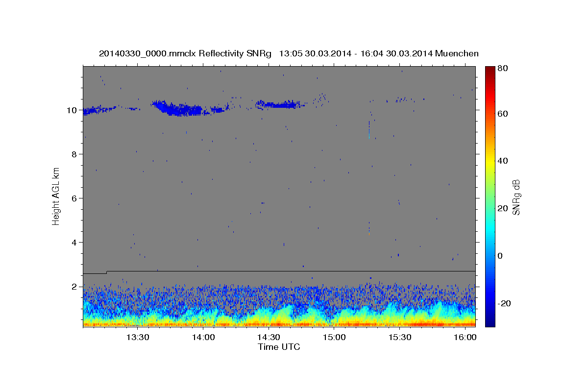Click the 14:30 time tick label
The height and width of the screenshot is (392, 588).
269,337
